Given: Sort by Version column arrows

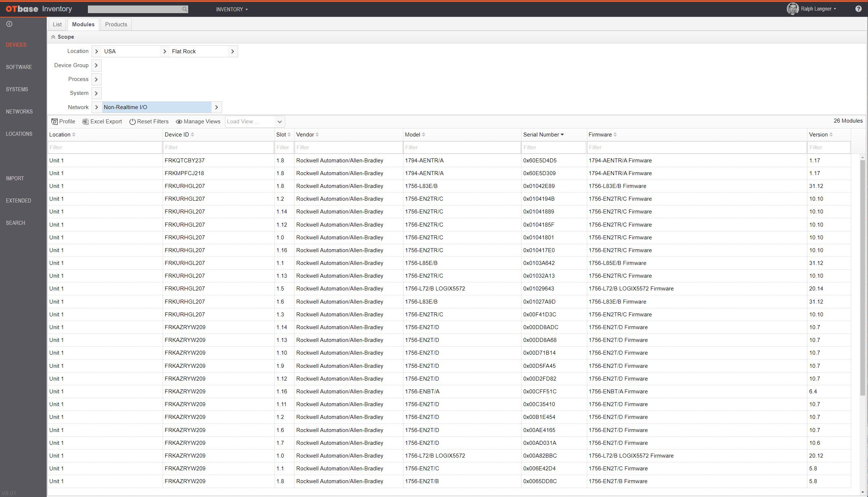Looking at the screenshot, I should [831, 135].
